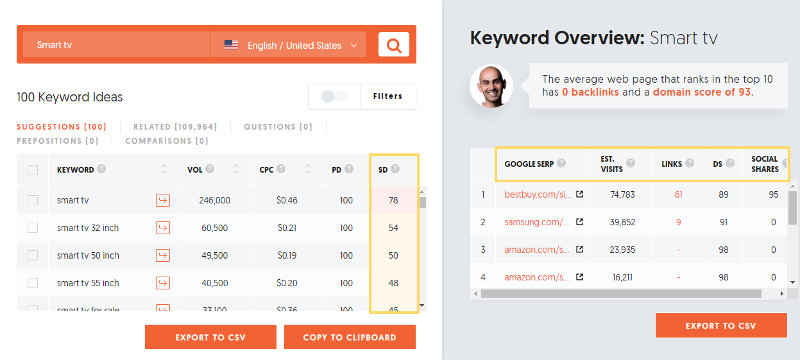Switch to the SUGGESTIONS (100) tab
The image size is (800, 360).
point(62,127)
